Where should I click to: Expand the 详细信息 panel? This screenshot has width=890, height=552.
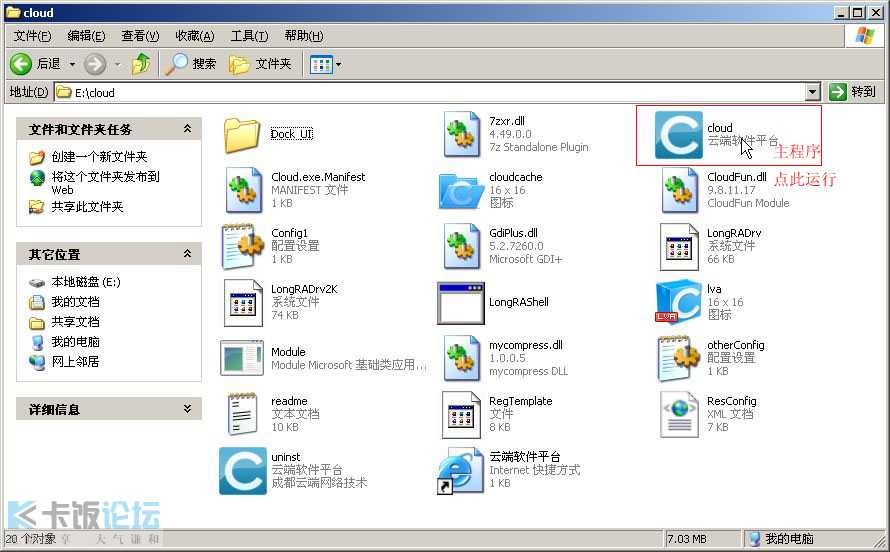tap(187, 409)
